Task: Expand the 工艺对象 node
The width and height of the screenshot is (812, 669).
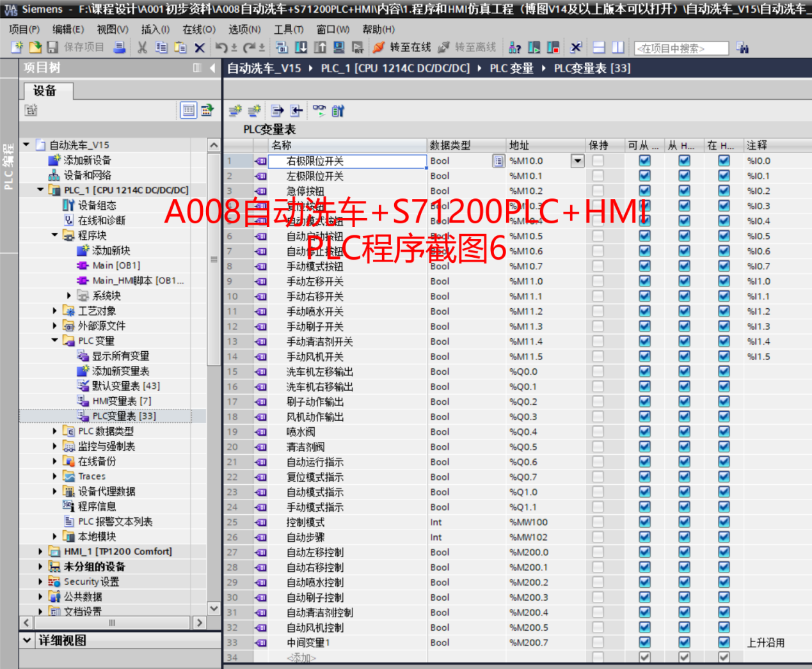Action: [54, 310]
